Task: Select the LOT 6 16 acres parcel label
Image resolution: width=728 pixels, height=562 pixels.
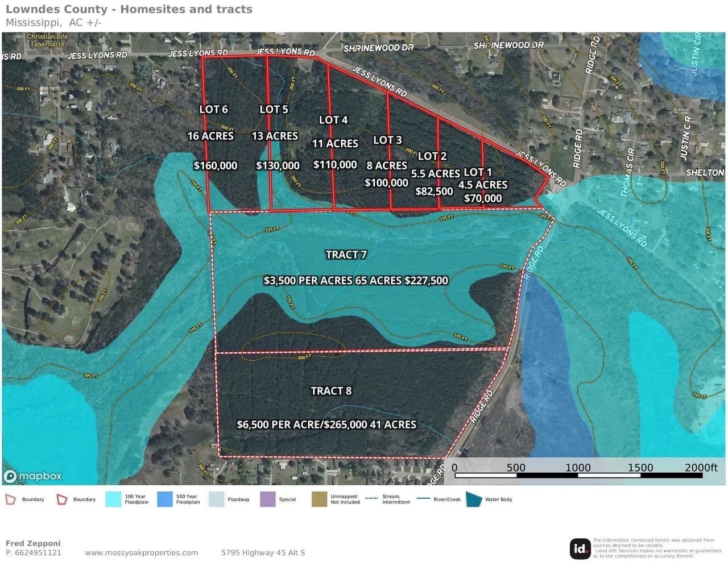Action: click(x=213, y=110)
